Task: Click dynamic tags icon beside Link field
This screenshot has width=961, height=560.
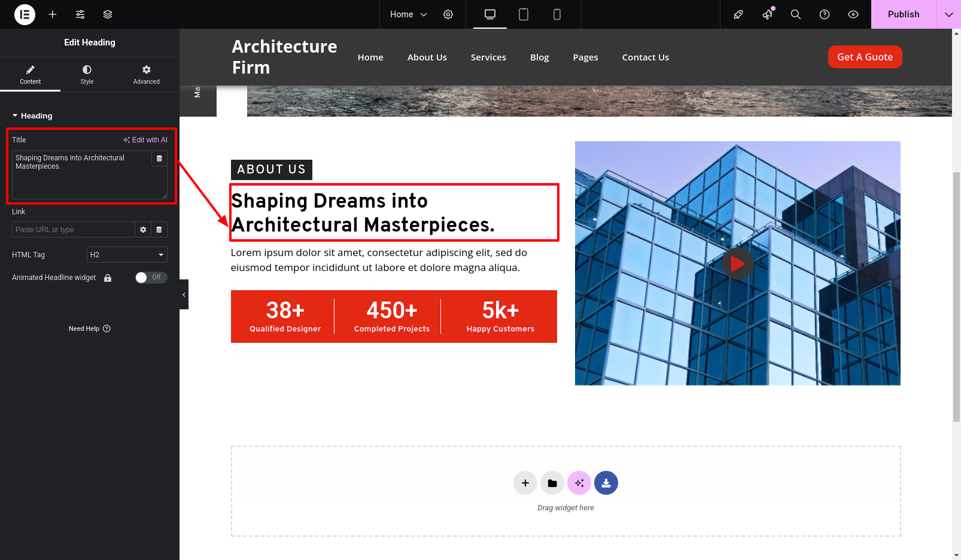Action: tap(159, 230)
